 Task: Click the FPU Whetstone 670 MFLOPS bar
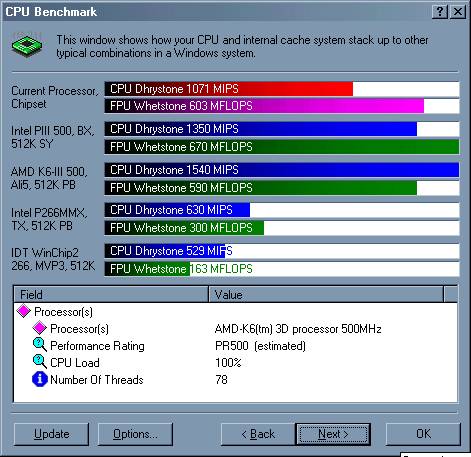tap(282, 147)
